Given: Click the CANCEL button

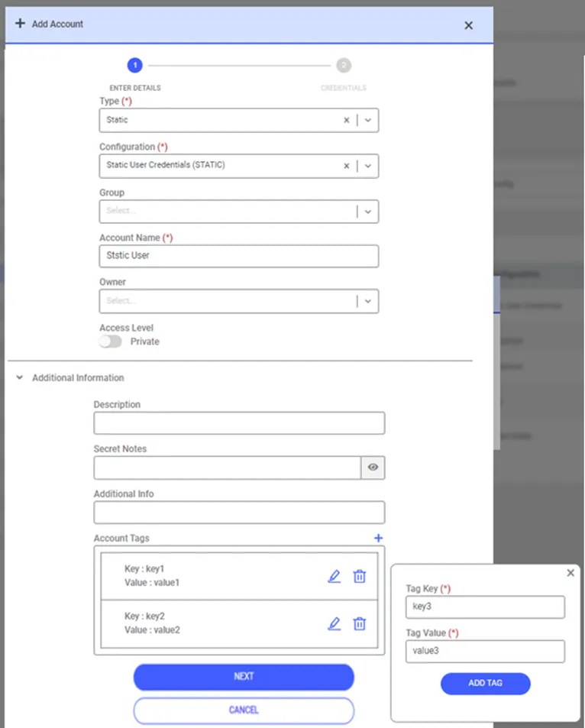Looking at the screenshot, I should tap(244, 710).
